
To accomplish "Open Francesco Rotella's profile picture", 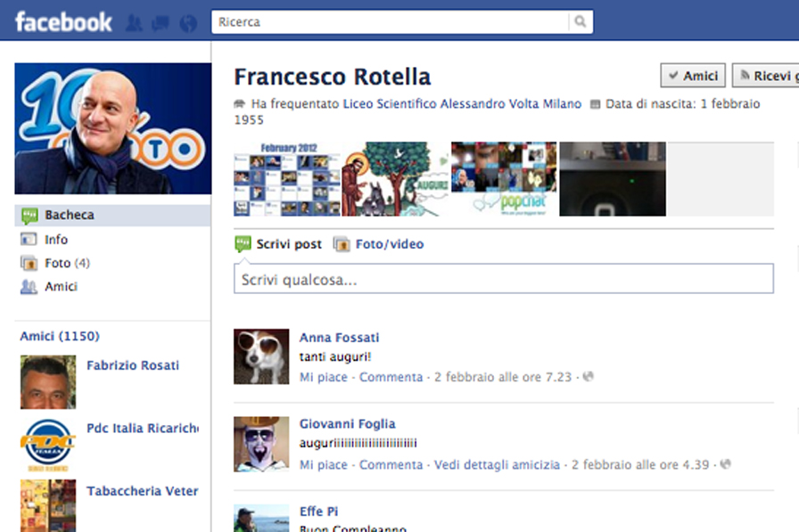I will coord(113,128).
